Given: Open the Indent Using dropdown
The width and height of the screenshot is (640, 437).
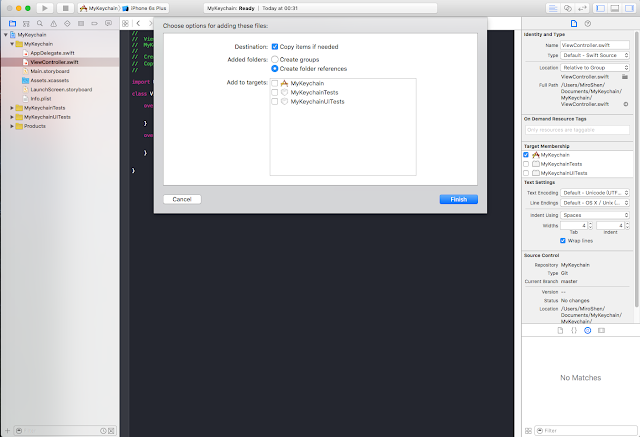Looking at the screenshot, I should click(x=595, y=215).
